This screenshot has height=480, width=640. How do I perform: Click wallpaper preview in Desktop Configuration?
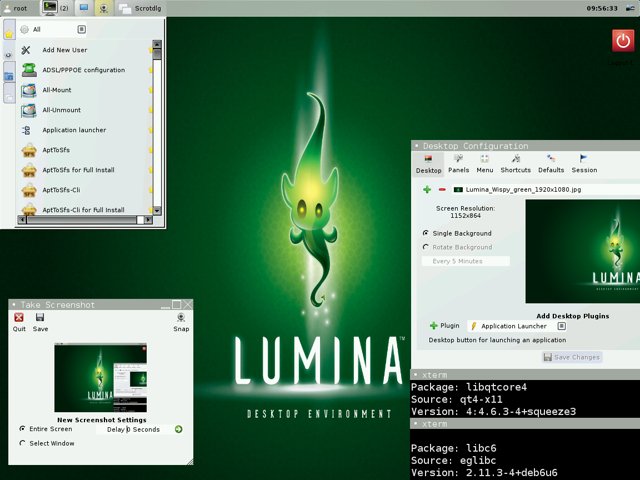tap(583, 251)
